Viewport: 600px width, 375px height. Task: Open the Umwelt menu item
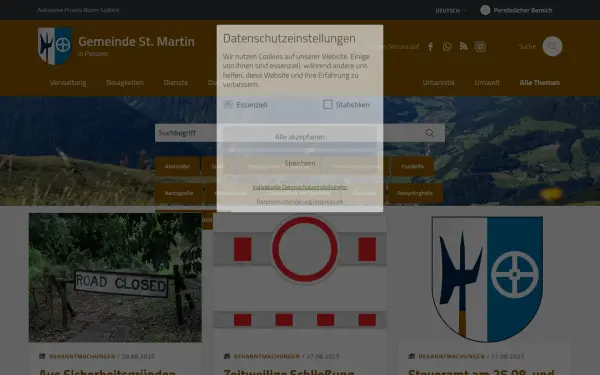(487, 83)
